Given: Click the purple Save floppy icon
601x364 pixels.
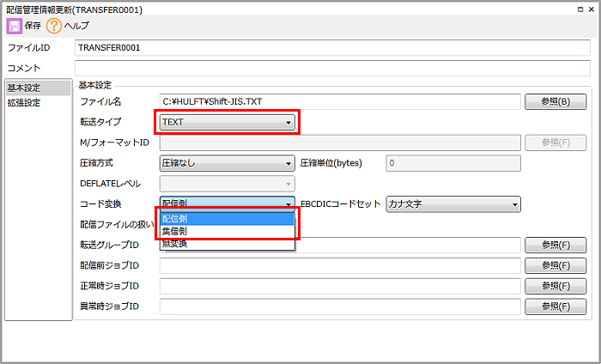Looking at the screenshot, I should click(15, 26).
